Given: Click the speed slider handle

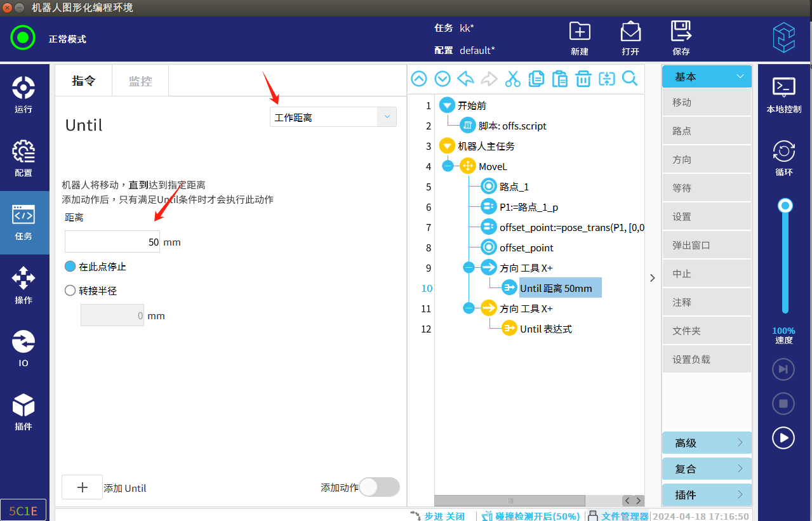Looking at the screenshot, I should [x=785, y=206].
